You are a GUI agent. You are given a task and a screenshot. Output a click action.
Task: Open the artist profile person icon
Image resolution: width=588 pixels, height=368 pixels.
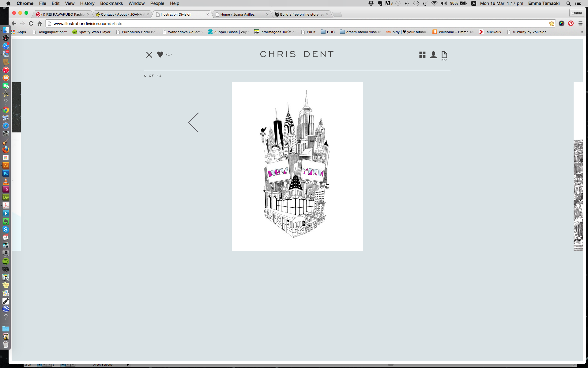tap(433, 55)
